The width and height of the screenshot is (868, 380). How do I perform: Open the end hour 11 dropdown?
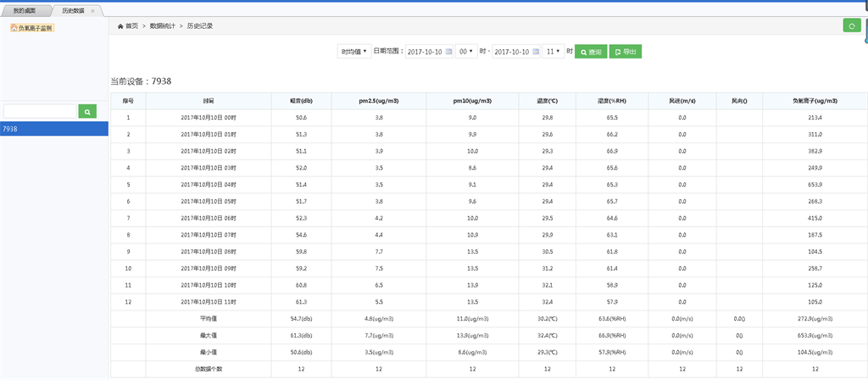(x=553, y=52)
